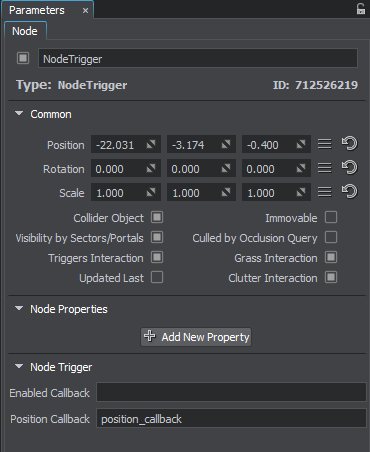Open the Rotation row options menu icon
Viewport: 370px width, 452px height.
coord(324,168)
